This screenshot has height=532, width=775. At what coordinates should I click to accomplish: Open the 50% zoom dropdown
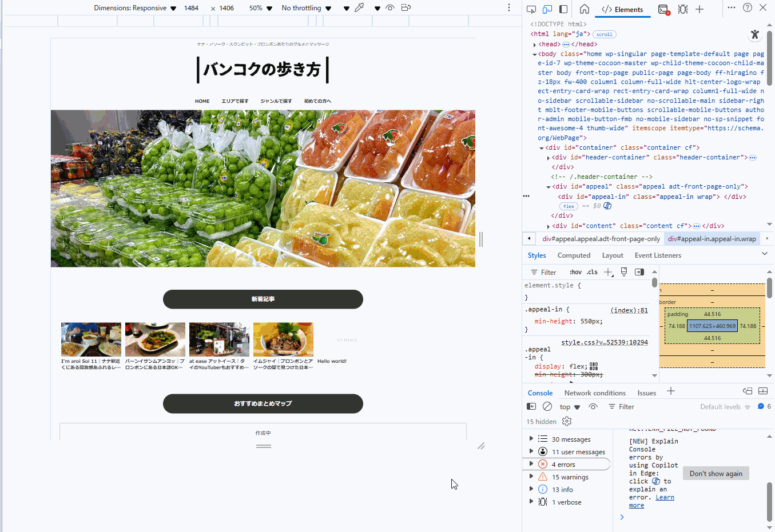(260, 8)
